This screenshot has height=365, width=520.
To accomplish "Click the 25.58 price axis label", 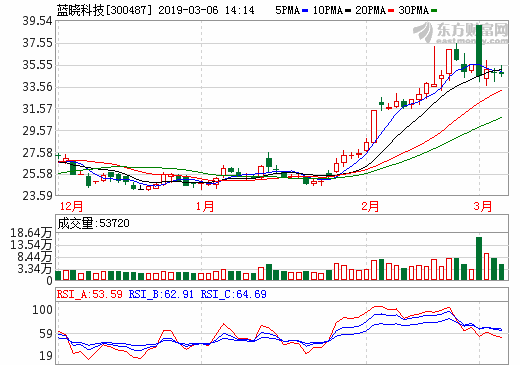I will pos(38,174).
